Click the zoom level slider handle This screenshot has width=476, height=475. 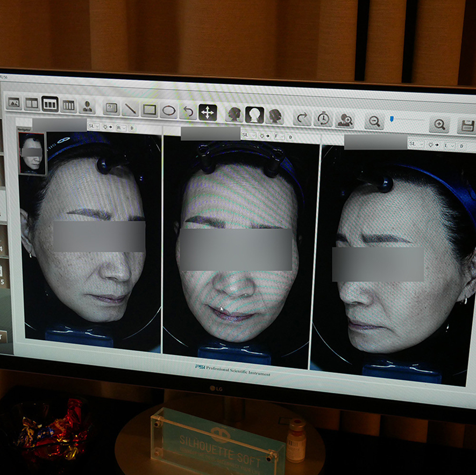[393, 118]
